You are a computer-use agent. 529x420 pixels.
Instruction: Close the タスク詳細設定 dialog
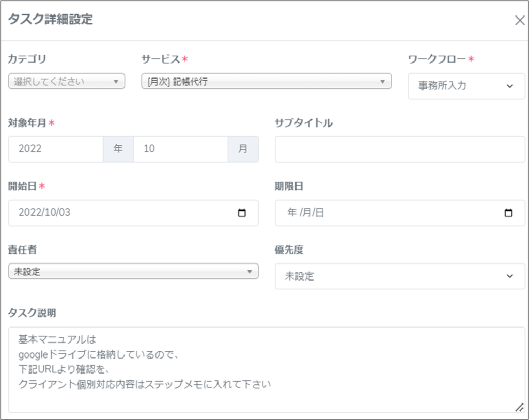click(x=519, y=20)
